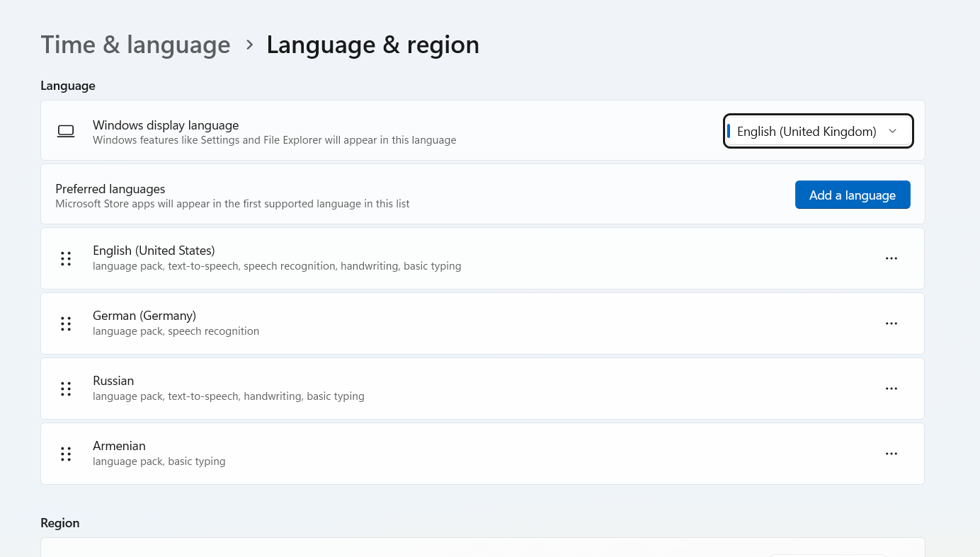Open more options for German (Germany)
The width and height of the screenshot is (980, 557).
pos(891,323)
